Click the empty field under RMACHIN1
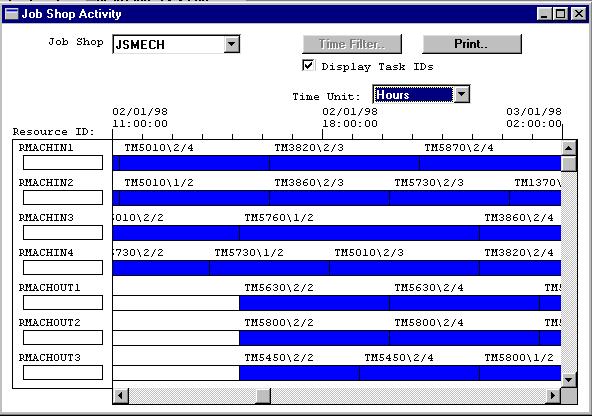Screen dimensions: 592x416 click(x=63, y=162)
